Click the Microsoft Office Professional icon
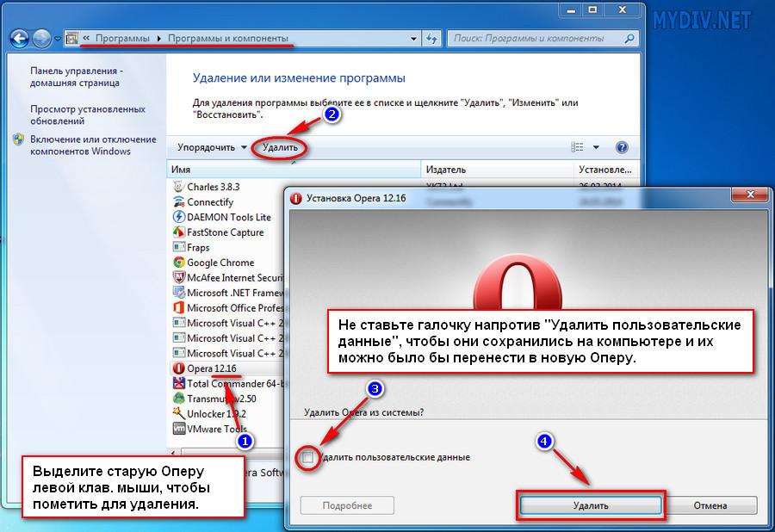This screenshot has width=775, height=532. click(x=178, y=307)
